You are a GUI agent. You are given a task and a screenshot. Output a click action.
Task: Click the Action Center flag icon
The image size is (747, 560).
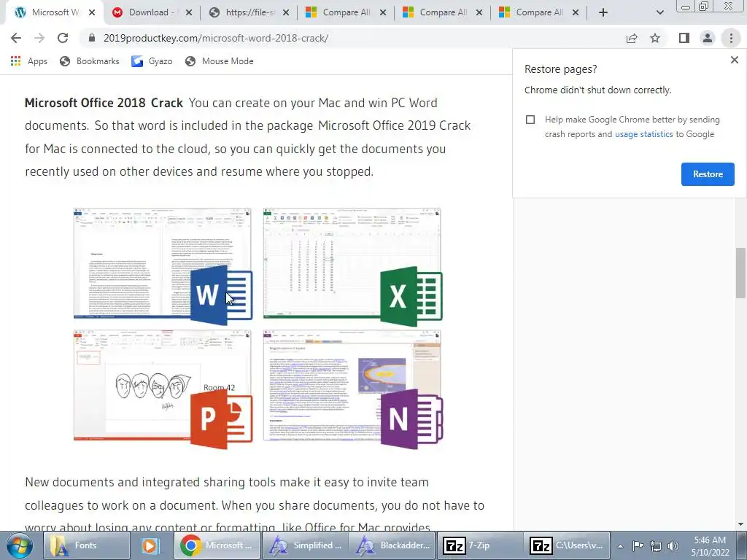[x=638, y=546]
